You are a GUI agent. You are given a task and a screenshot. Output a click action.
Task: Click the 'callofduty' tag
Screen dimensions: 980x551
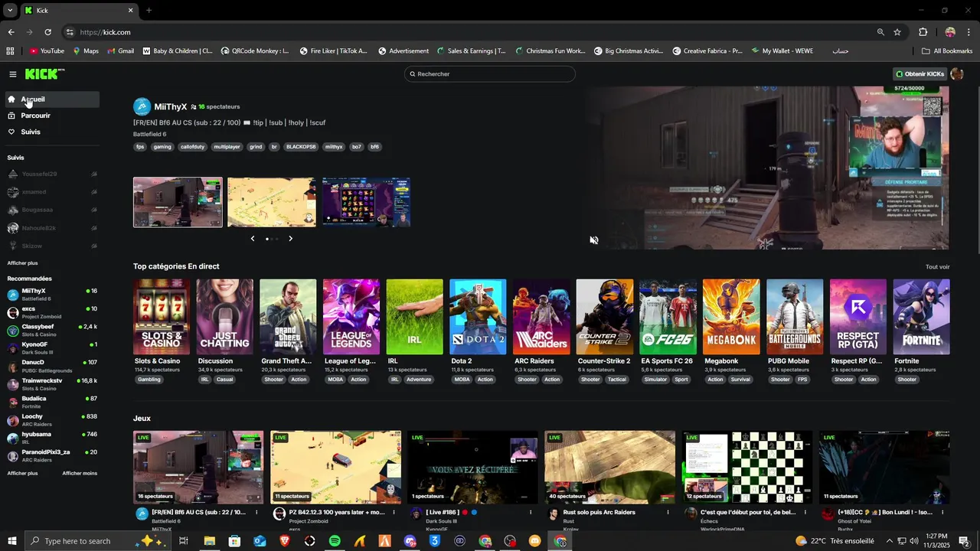(x=191, y=147)
